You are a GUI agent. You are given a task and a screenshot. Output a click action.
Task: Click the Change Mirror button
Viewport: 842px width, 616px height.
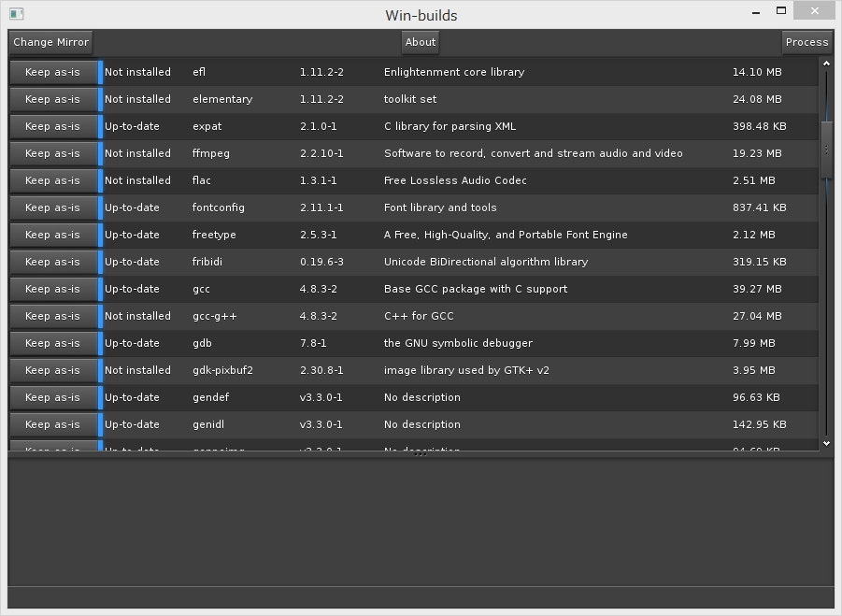click(50, 42)
